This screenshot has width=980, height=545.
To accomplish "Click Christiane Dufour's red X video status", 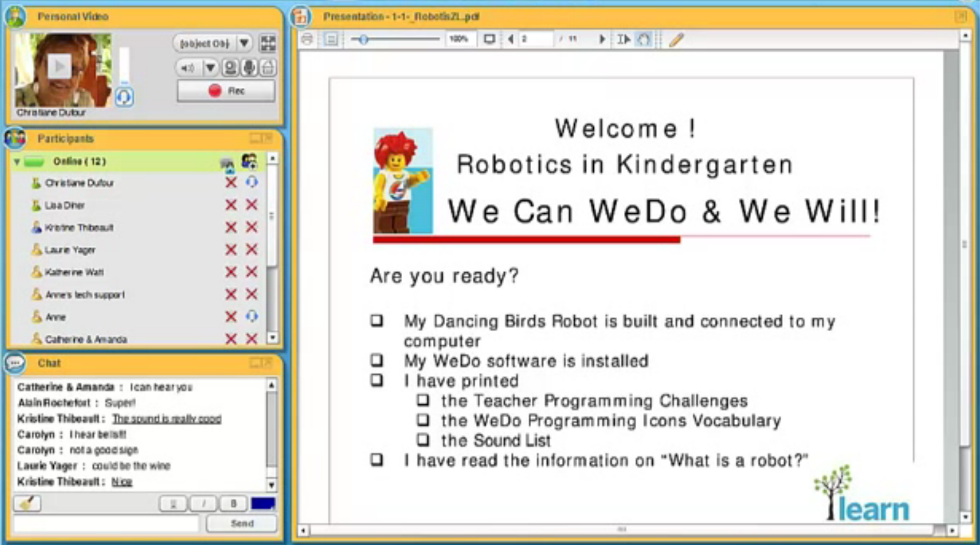I will coord(231,182).
